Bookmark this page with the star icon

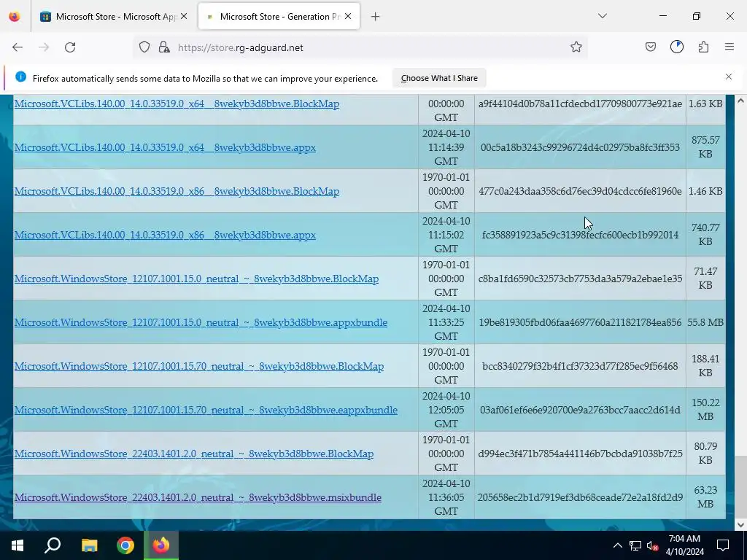point(576,47)
